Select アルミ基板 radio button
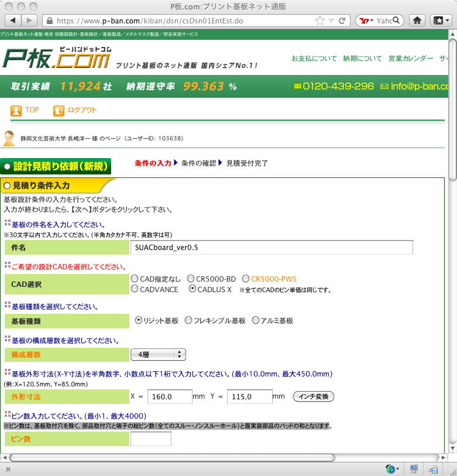Viewport: 457px width, 476px height. pos(256,320)
